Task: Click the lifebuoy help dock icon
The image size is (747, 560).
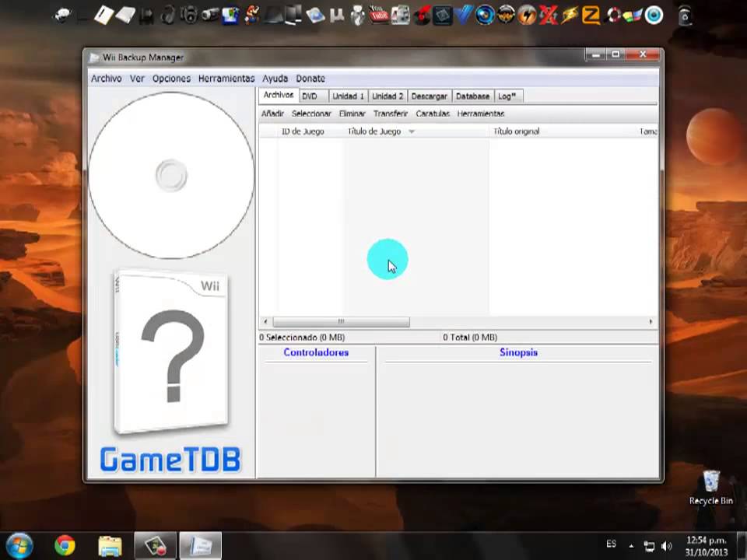Action: (612, 16)
